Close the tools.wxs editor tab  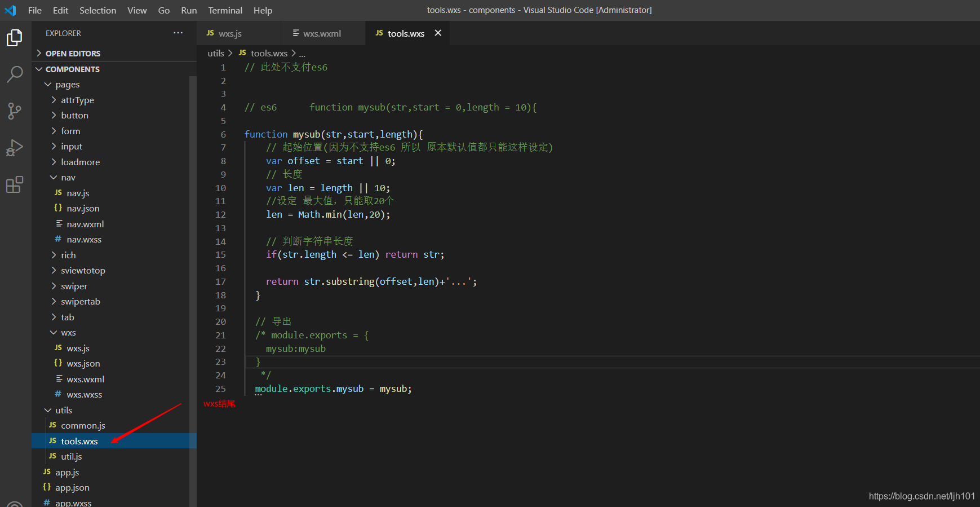[438, 33]
